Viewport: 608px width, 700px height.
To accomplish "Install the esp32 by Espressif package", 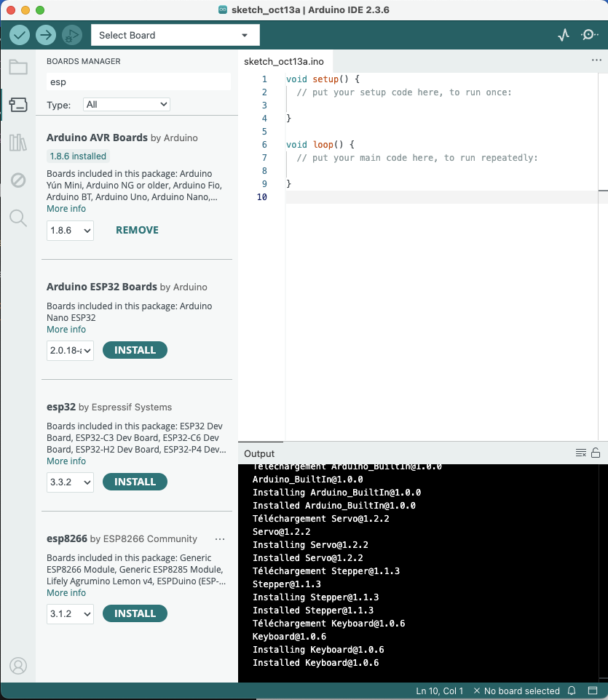I will pyautogui.click(x=135, y=482).
